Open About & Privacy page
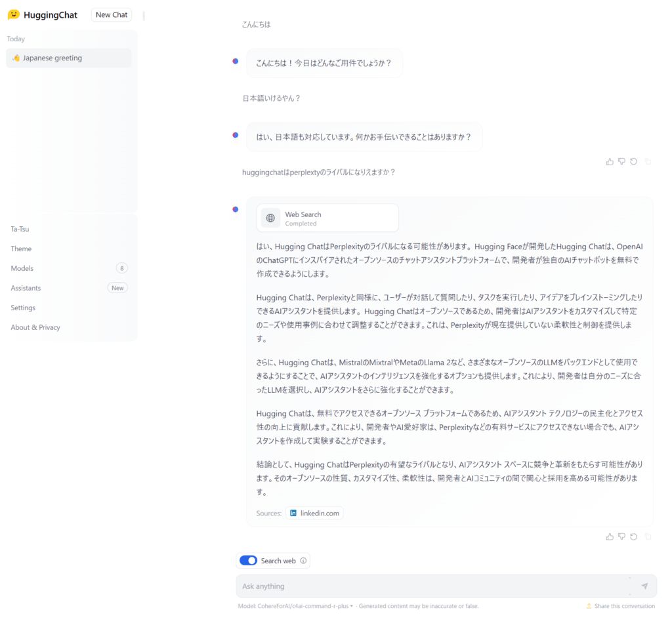The image size is (672, 625). [x=35, y=328]
